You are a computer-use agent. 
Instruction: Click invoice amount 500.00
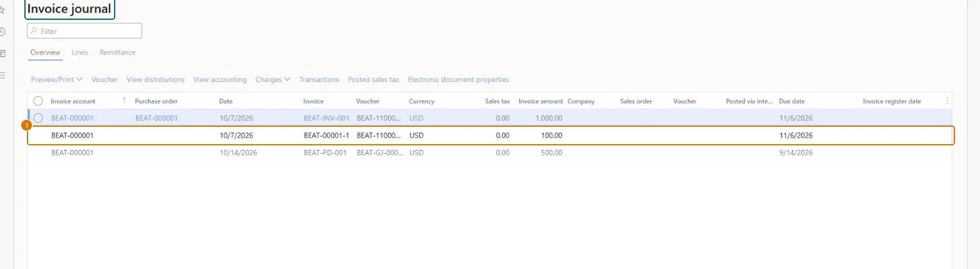[x=552, y=152]
